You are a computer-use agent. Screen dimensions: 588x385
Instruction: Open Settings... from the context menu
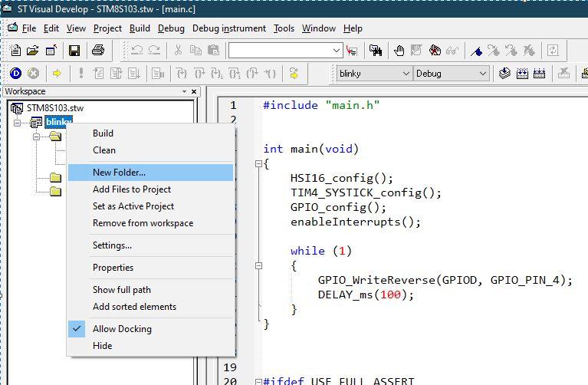coord(150,245)
